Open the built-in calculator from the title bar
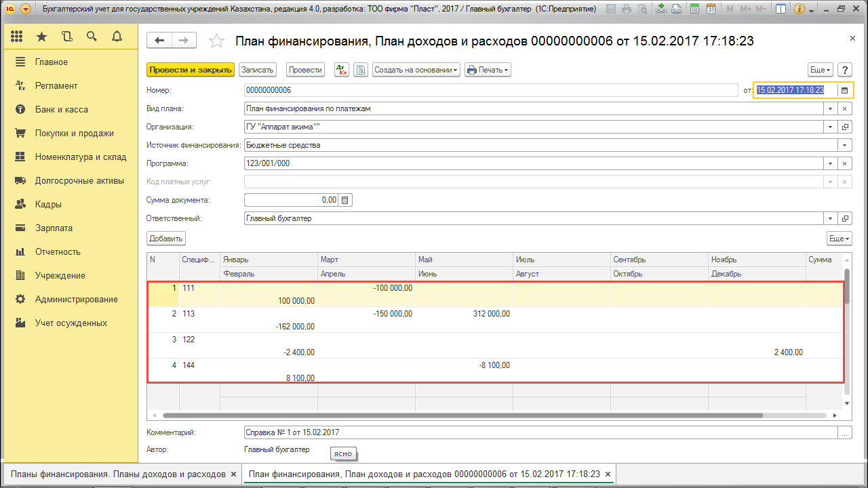The width and height of the screenshot is (868, 488). [x=694, y=9]
